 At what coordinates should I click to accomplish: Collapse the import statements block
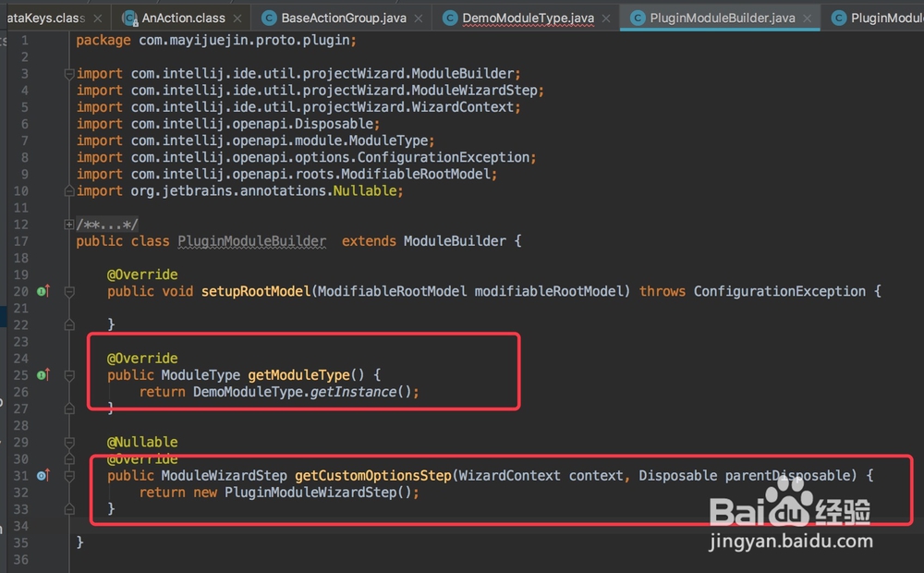[68, 73]
